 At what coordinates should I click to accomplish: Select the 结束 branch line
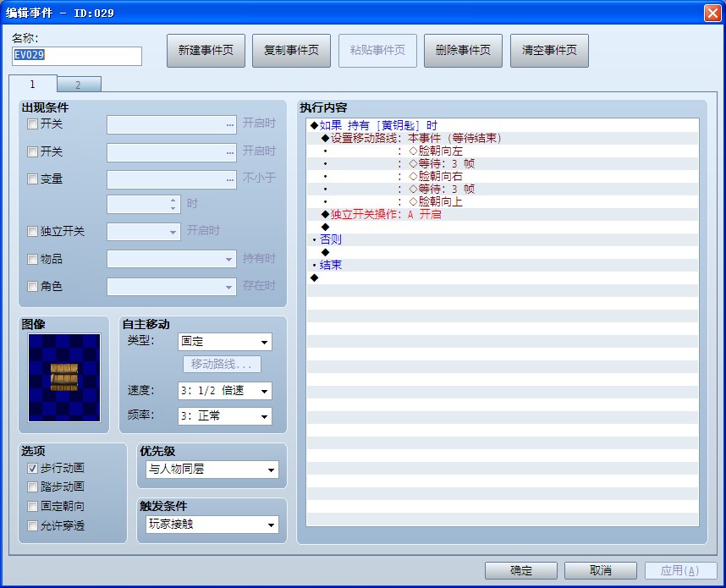(503, 266)
